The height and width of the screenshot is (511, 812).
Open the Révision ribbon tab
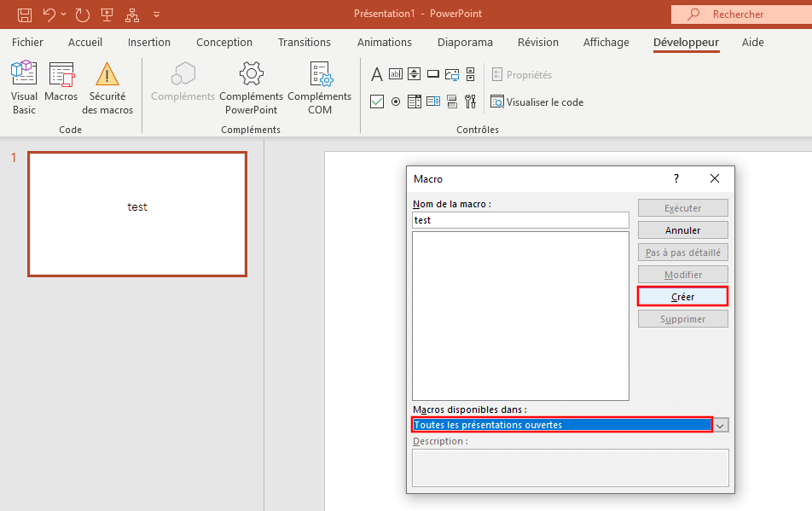(537, 42)
